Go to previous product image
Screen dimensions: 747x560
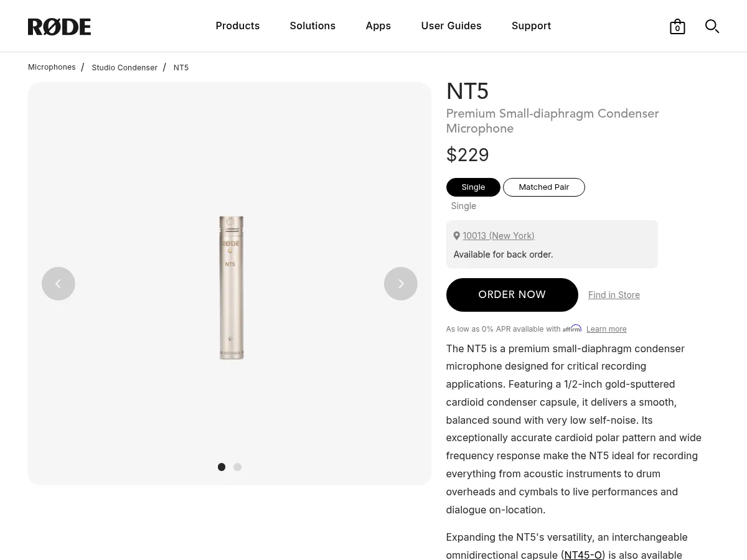point(59,284)
